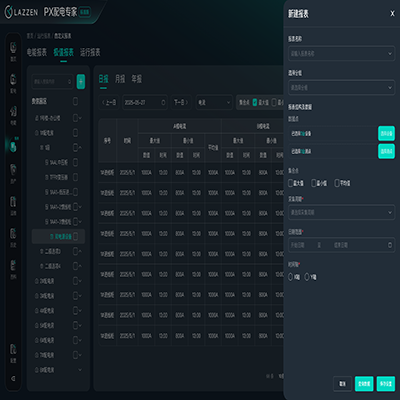This screenshot has height=400, width=400.
Task: Click the highlighted active sidebar icon
Action: point(13,146)
